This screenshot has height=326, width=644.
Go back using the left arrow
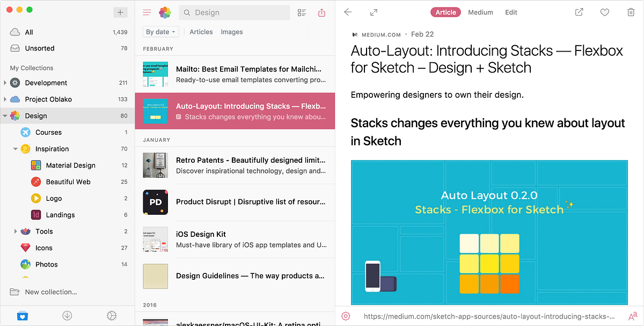pos(348,12)
